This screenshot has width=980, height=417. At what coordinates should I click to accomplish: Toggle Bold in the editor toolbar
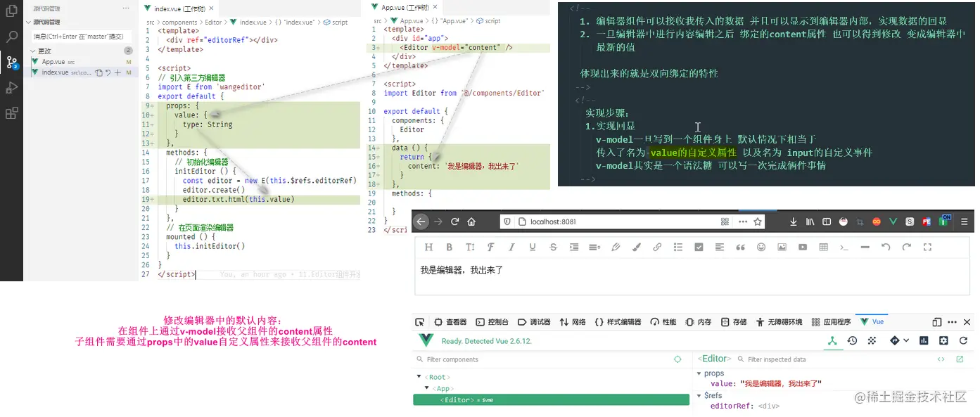click(449, 248)
